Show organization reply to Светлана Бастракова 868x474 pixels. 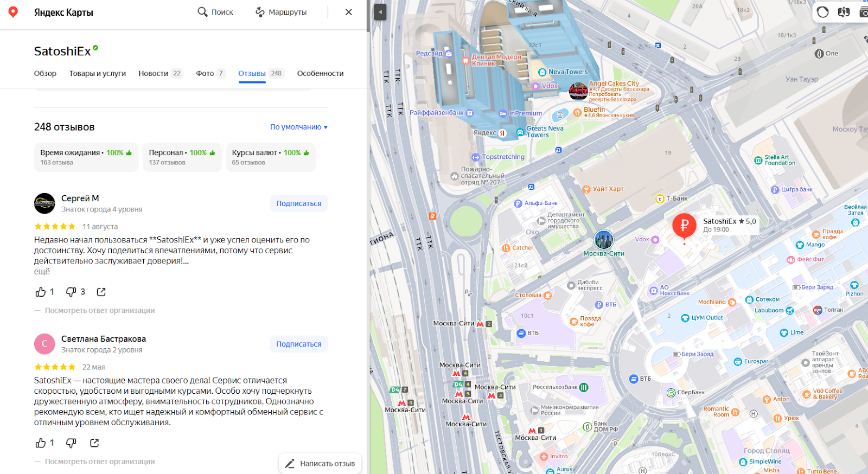point(100,462)
